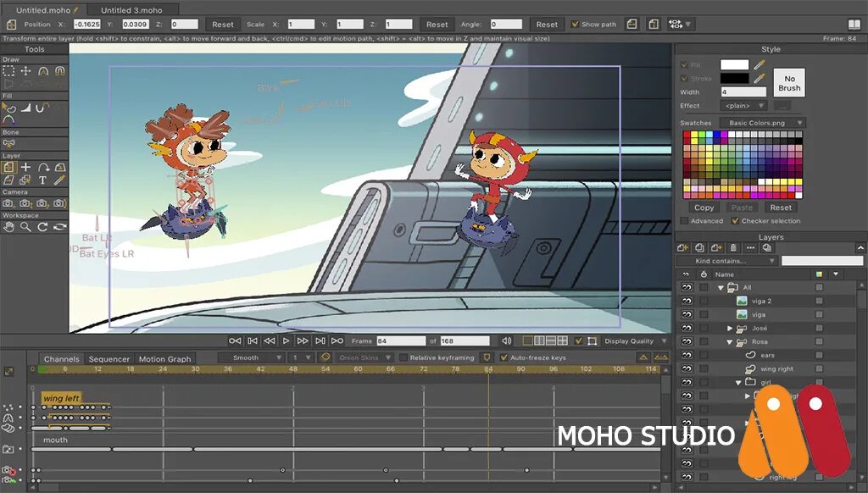Select the Hand pan workspace tool

pyautogui.click(x=8, y=227)
